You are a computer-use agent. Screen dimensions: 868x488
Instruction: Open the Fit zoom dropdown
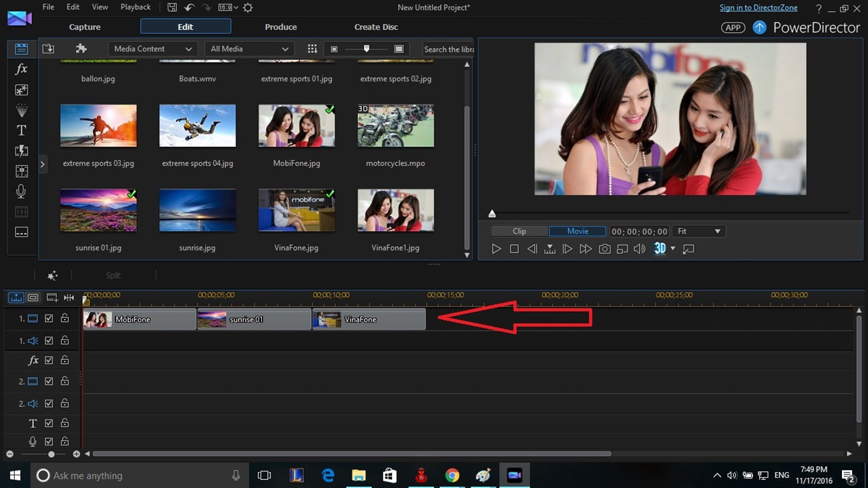[698, 232]
